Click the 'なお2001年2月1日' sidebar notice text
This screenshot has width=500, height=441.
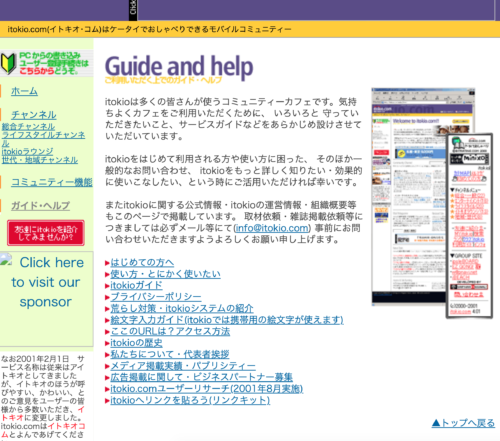point(43,397)
